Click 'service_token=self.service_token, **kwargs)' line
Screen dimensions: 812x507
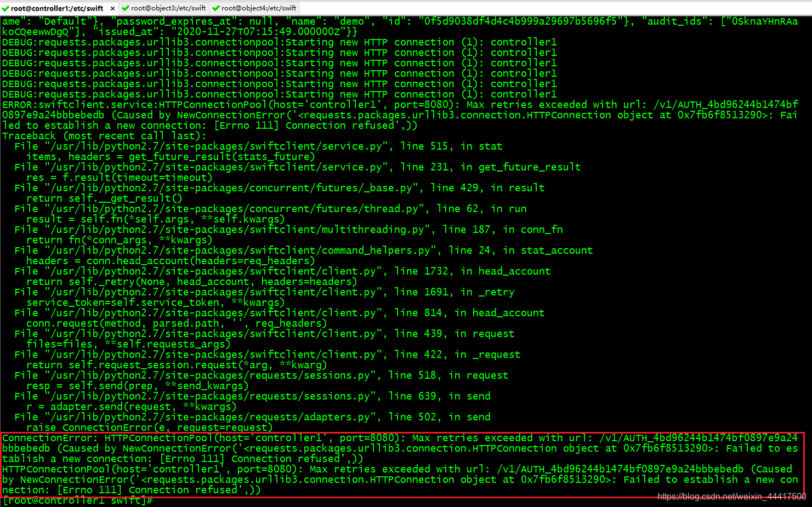(x=156, y=303)
